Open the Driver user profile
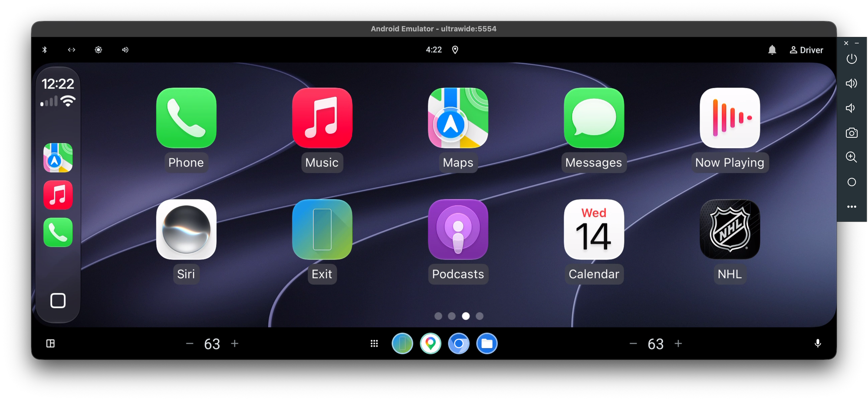Image resolution: width=868 pixels, height=401 pixels. pyautogui.click(x=806, y=50)
